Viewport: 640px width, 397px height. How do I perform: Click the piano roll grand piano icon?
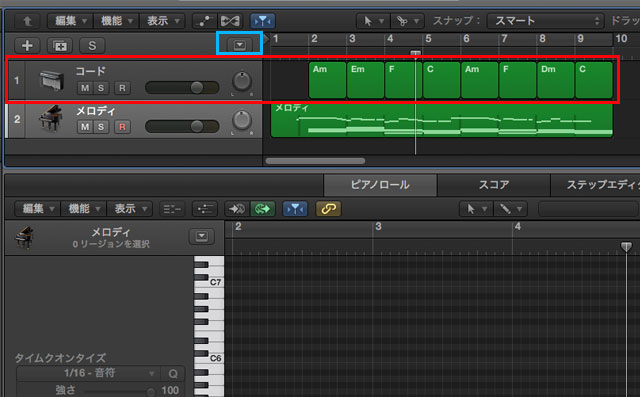point(24,237)
